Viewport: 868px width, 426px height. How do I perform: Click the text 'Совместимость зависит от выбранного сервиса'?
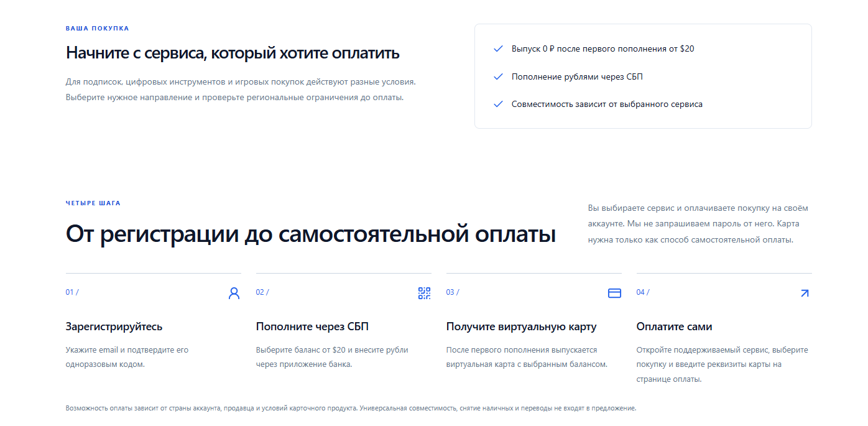point(607,104)
